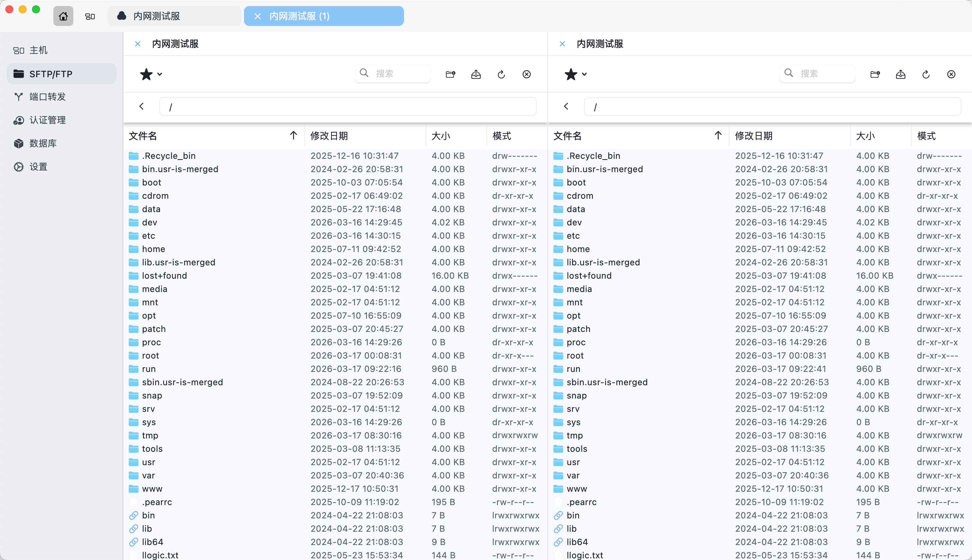Close the 内网测试服 (1) tab

(x=258, y=16)
